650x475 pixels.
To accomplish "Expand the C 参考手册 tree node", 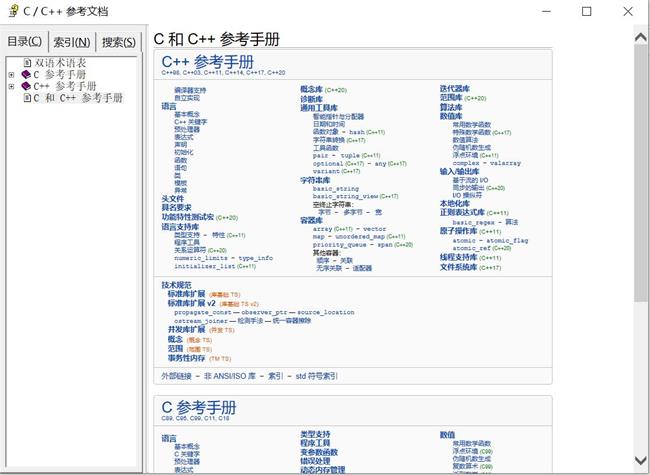I will [11, 75].
